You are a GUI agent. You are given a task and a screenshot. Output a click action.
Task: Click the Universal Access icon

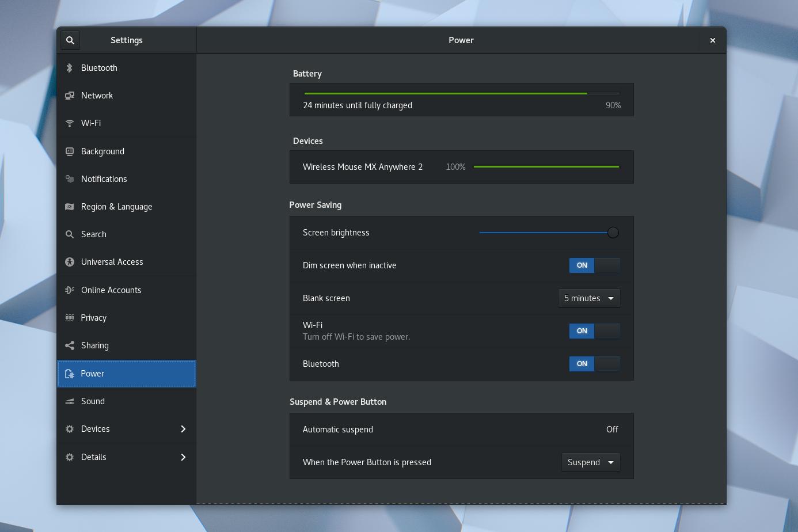pos(69,261)
